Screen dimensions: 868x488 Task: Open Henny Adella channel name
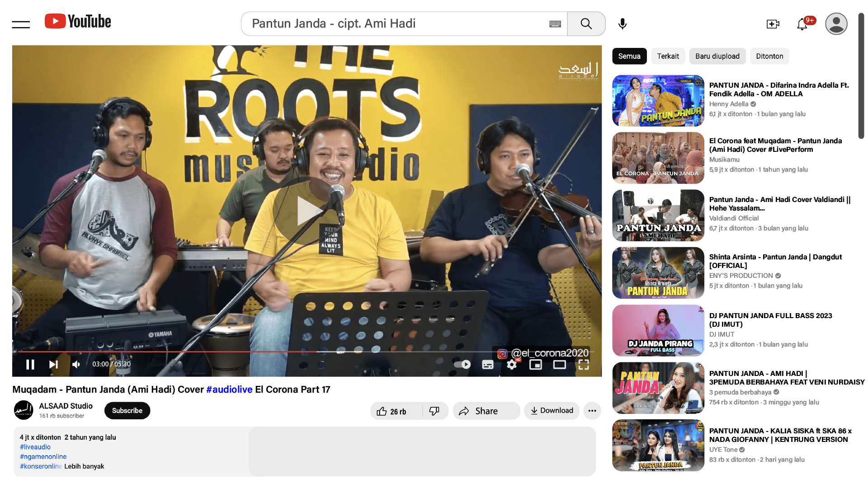(729, 104)
